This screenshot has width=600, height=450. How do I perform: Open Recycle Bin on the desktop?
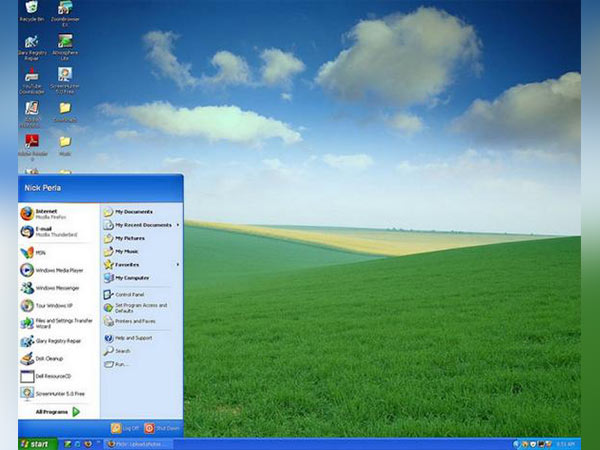[x=32, y=11]
